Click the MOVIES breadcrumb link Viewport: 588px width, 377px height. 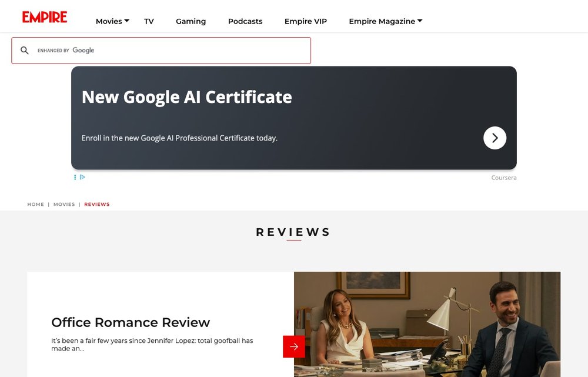(x=64, y=205)
